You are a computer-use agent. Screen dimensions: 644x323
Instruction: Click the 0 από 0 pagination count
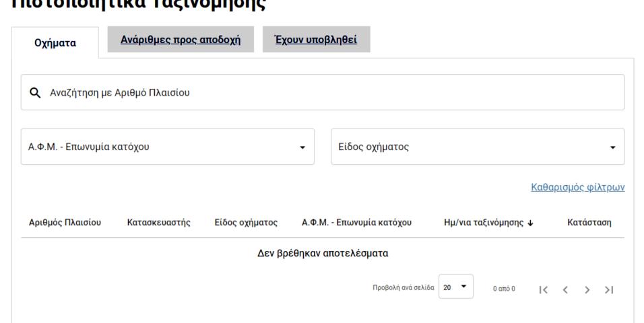504,289
